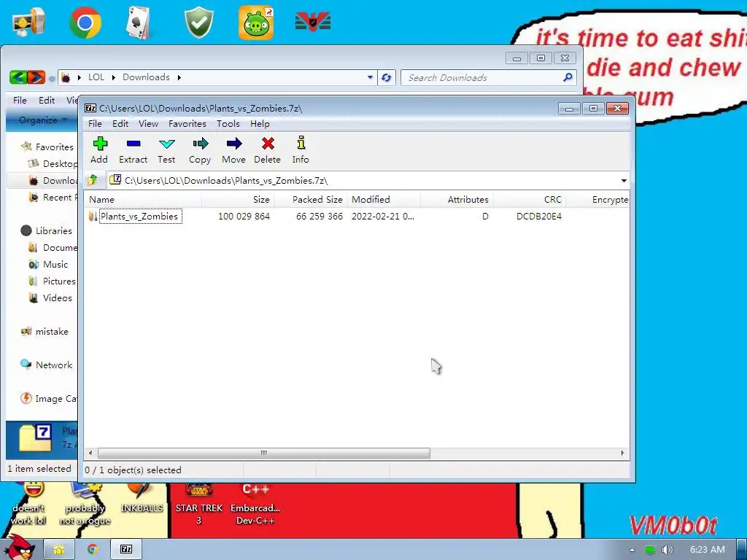Screen dimensions: 747x560
Task: Expand the 7-Zip address path dropdown
Action: click(624, 181)
